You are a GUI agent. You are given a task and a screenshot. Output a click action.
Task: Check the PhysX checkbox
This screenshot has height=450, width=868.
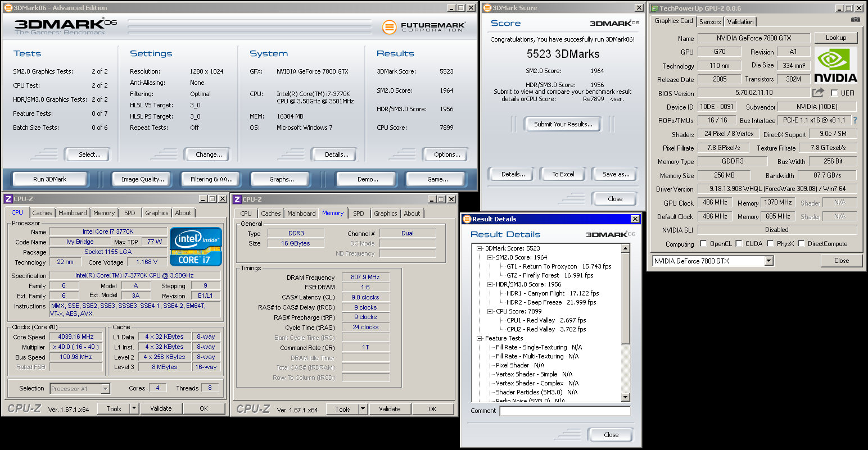pos(770,244)
